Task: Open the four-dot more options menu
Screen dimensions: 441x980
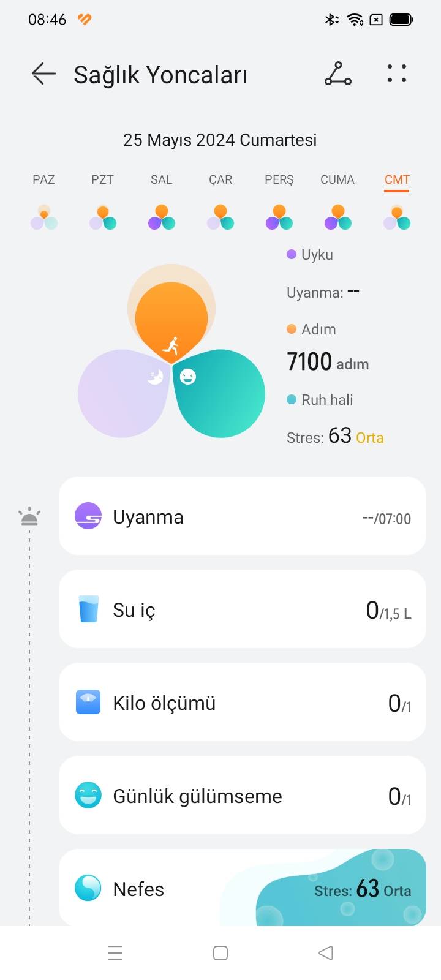Action: (397, 73)
